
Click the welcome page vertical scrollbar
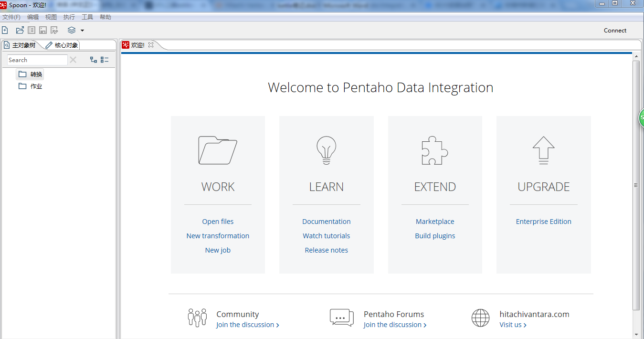[636, 185]
